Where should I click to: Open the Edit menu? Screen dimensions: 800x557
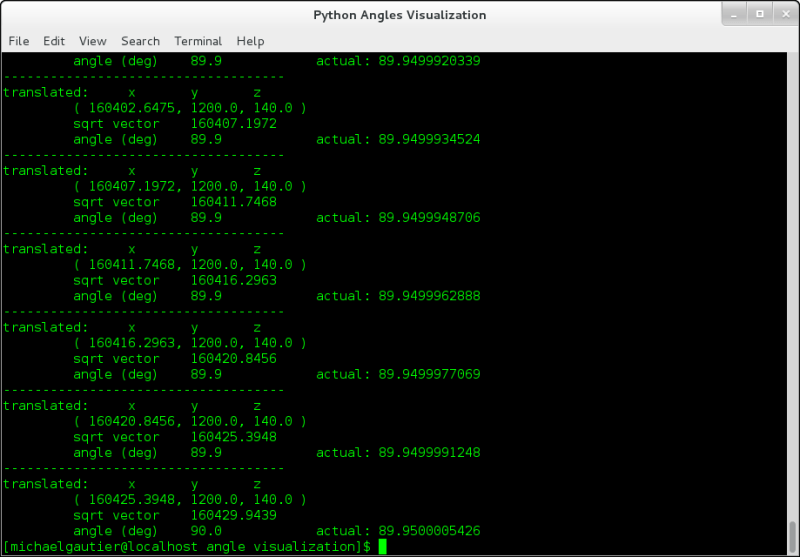(54, 41)
